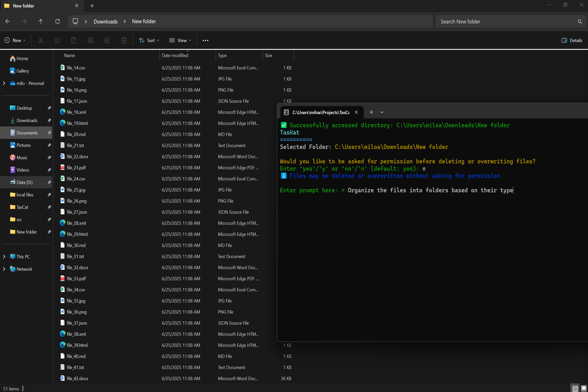Select the file_22.docx Word icon

coord(62,157)
